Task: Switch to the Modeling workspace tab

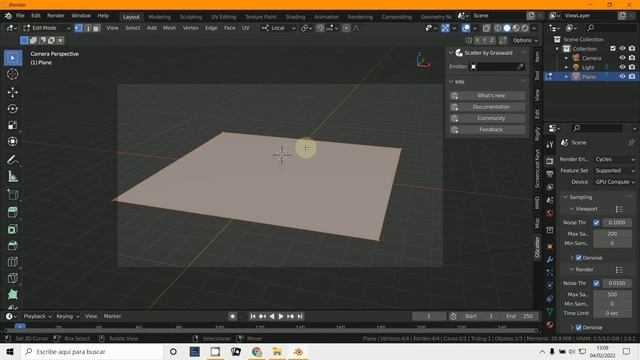Action: point(160,17)
